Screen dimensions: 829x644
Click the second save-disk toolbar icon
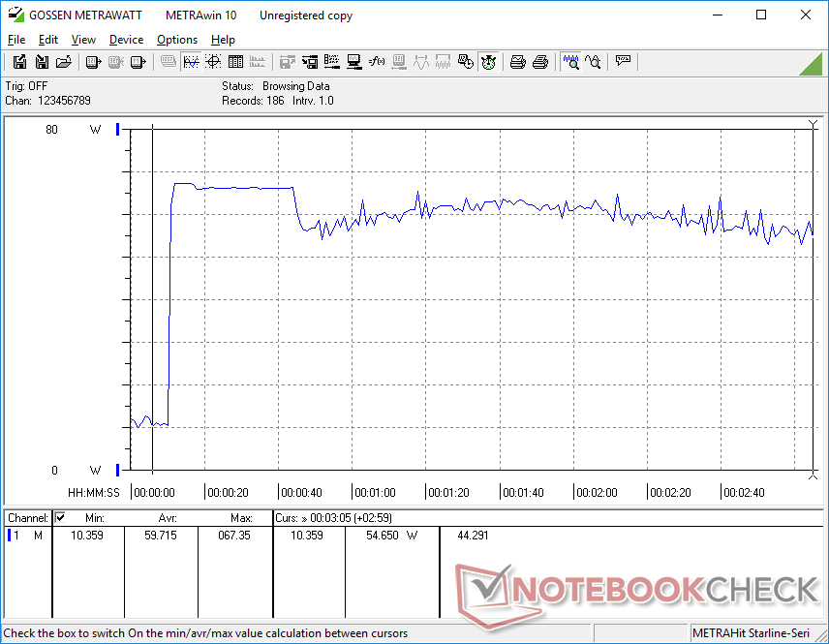pyautogui.click(x=42, y=62)
